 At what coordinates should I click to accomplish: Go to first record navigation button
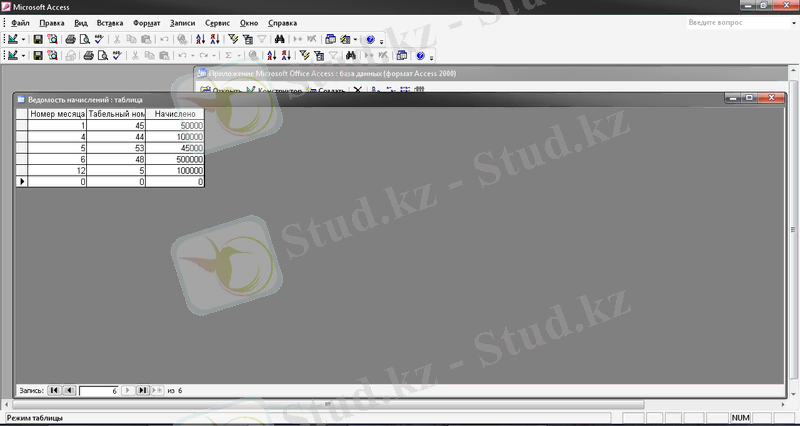[x=54, y=390]
